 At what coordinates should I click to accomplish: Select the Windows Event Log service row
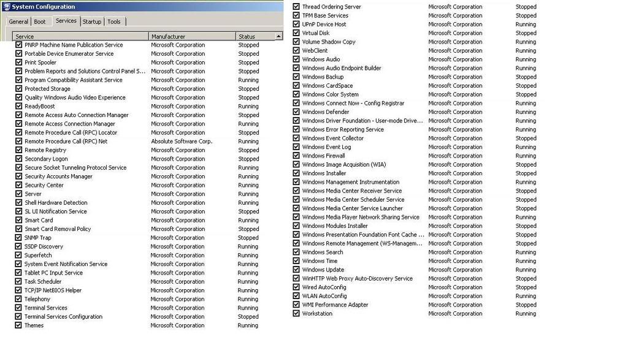(x=415, y=147)
